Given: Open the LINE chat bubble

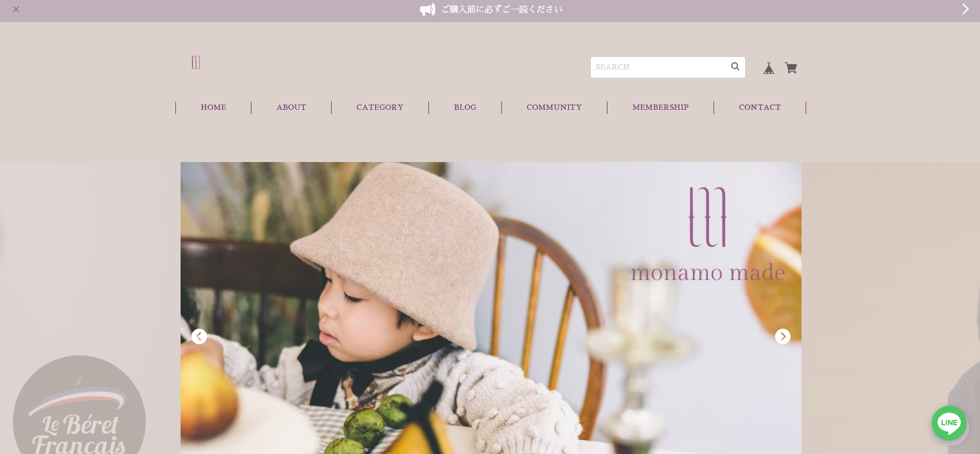Looking at the screenshot, I should (949, 423).
